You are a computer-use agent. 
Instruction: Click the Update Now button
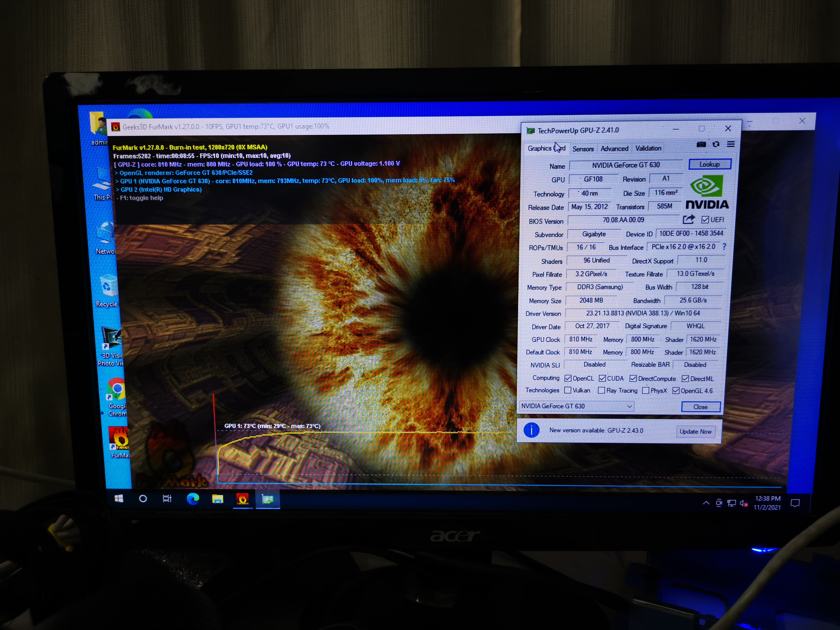click(x=695, y=431)
